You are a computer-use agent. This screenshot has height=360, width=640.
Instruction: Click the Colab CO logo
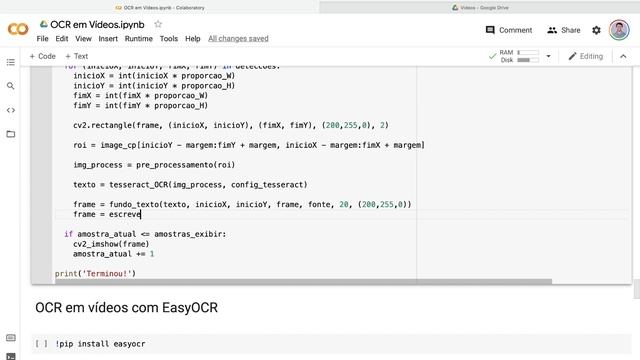tap(18, 29)
